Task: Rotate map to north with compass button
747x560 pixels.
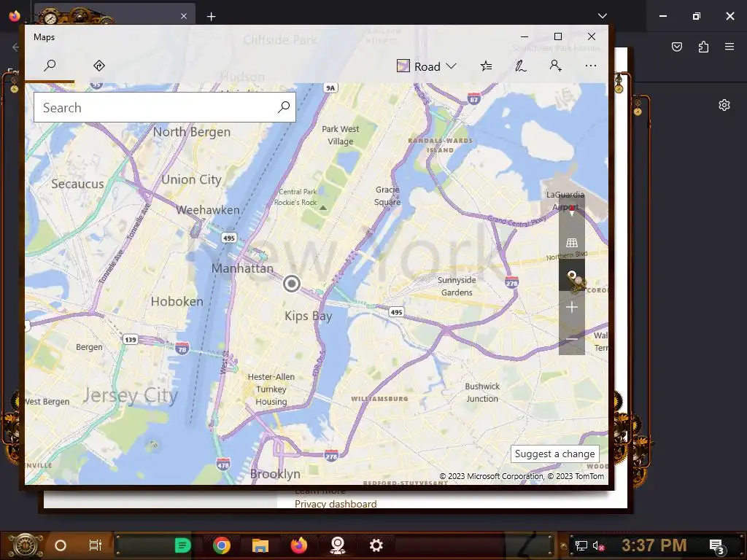Action: pyautogui.click(x=572, y=210)
